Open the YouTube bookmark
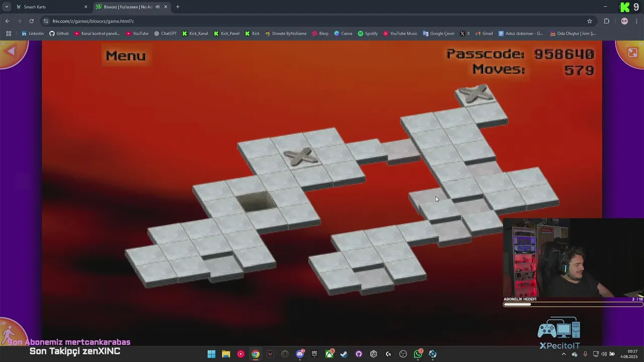 (137, 34)
